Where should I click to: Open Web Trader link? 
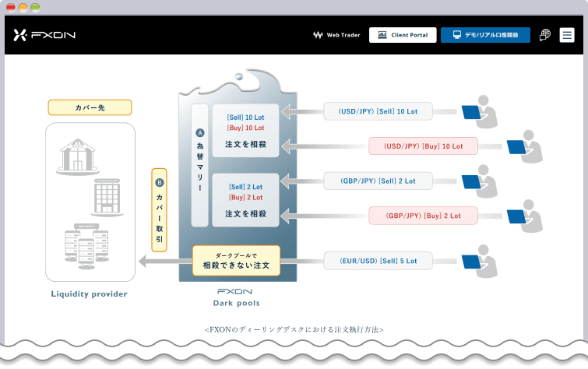click(336, 35)
